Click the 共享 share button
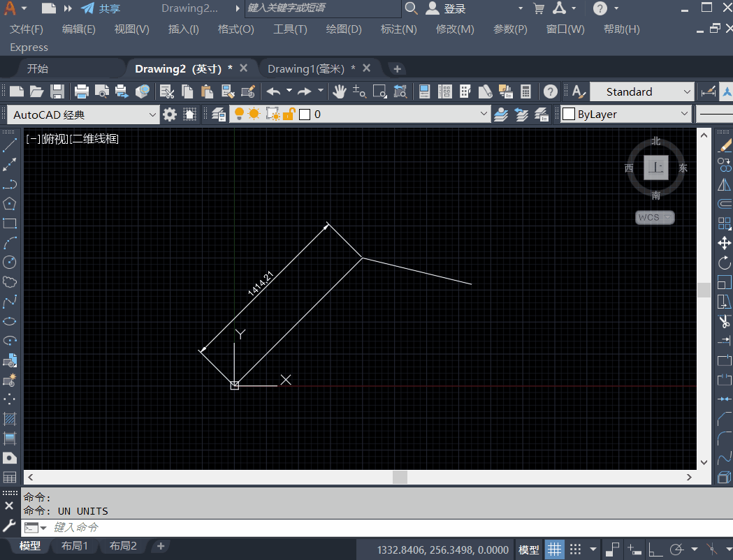Screen dimensions: 733x560 (x=101, y=8)
